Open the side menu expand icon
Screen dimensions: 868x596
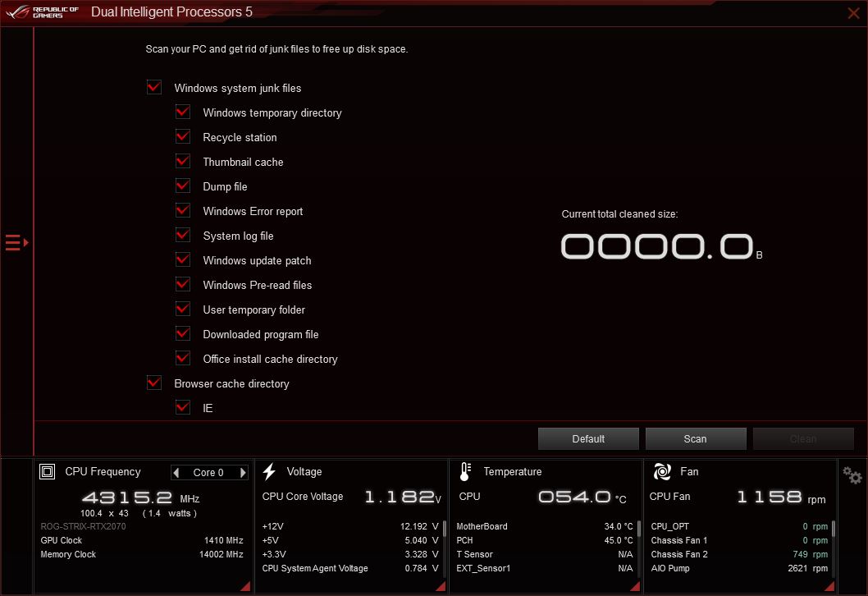(x=16, y=243)
